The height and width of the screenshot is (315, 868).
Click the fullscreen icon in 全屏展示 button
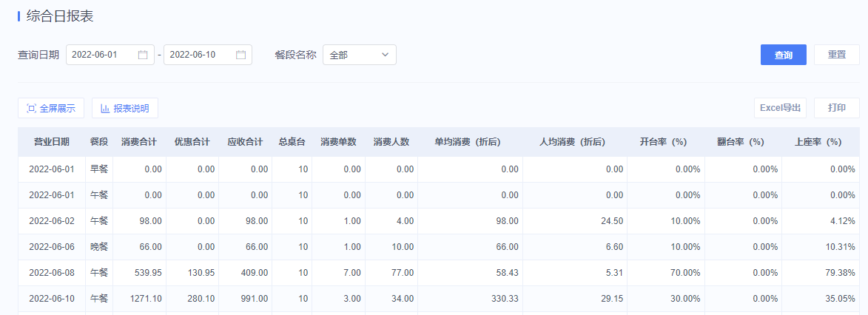(x=32, y=109)
